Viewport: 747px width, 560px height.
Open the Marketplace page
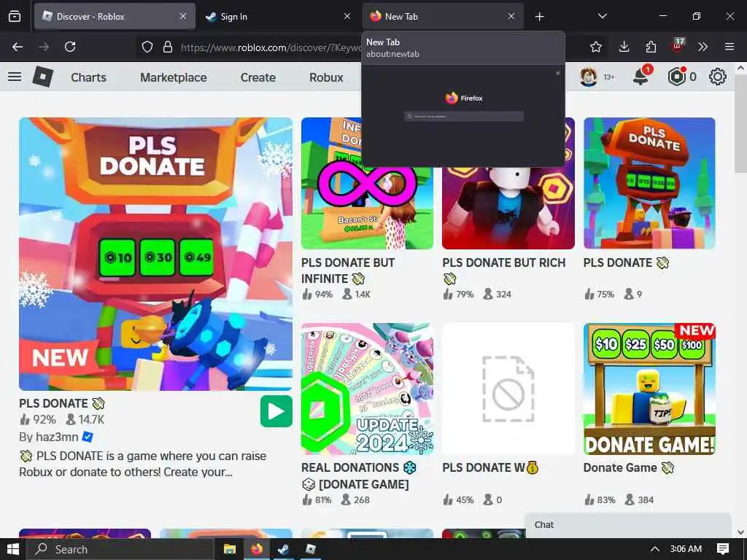tap(174, 77)
